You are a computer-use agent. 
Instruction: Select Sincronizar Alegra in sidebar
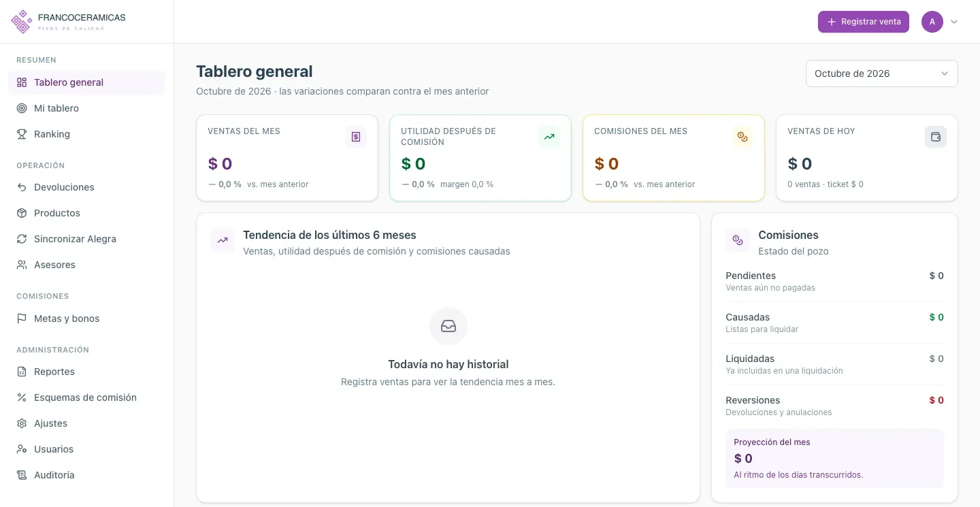point(86,239)
